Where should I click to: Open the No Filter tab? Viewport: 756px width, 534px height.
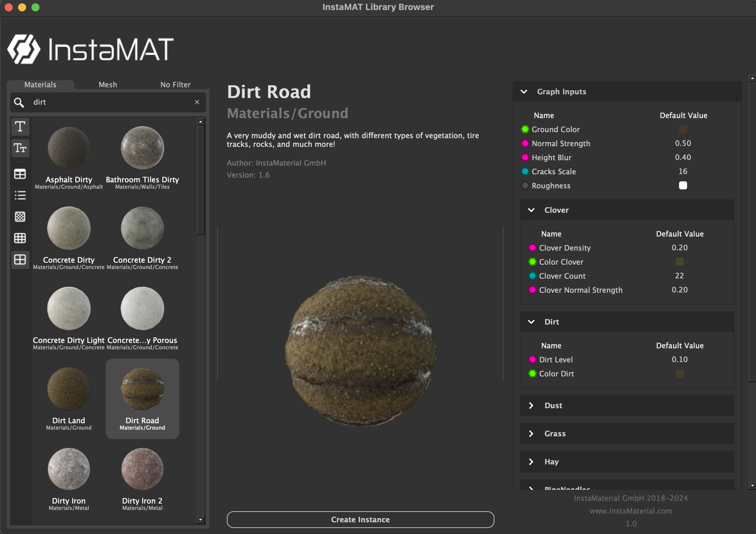(176, 85)
